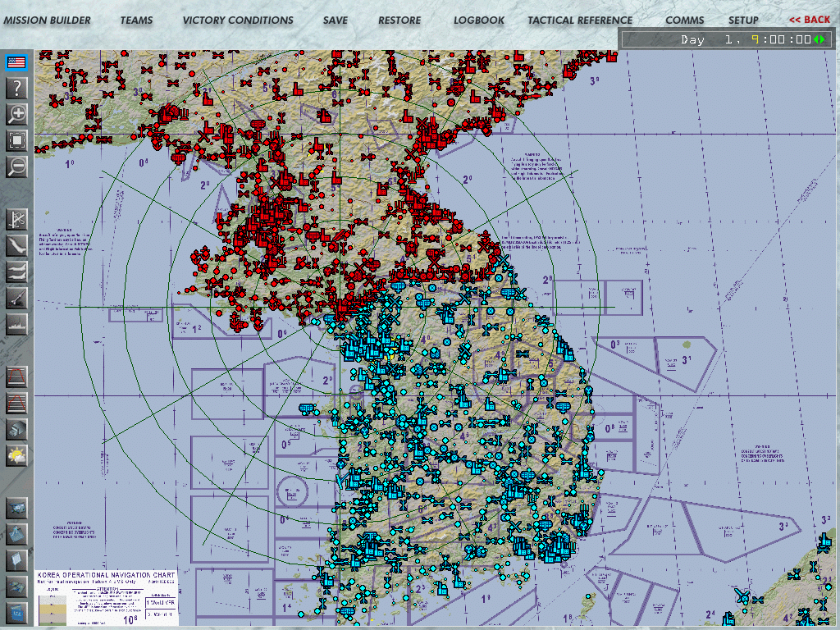The height and width of the screenshot is (630, 840).
Task: Select the twin-jet squadron icon
Action: tap(16, 272)
